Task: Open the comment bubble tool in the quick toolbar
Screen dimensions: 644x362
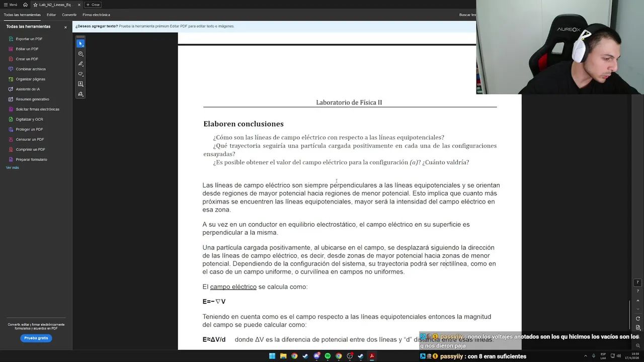Action: [x=80, y=54]
